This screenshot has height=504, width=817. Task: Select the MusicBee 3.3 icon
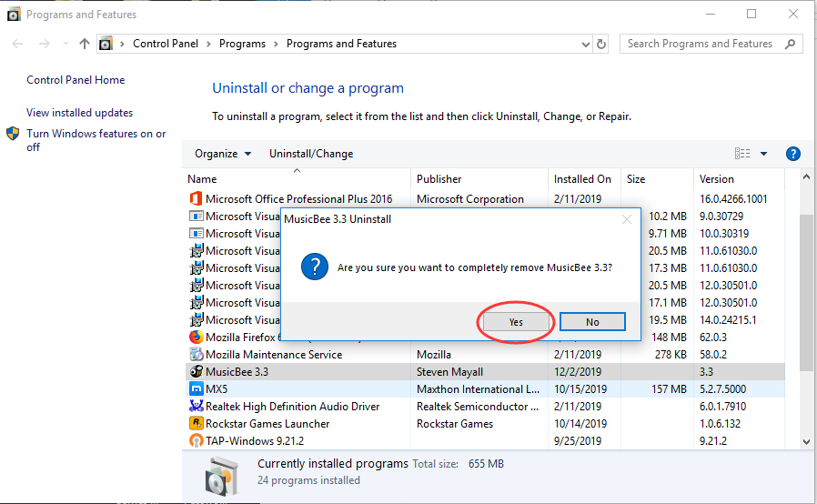196,371
